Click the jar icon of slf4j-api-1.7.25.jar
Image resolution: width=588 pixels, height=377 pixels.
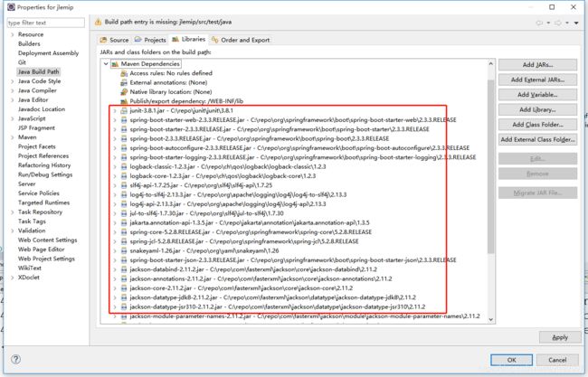[x=124, y=185]
